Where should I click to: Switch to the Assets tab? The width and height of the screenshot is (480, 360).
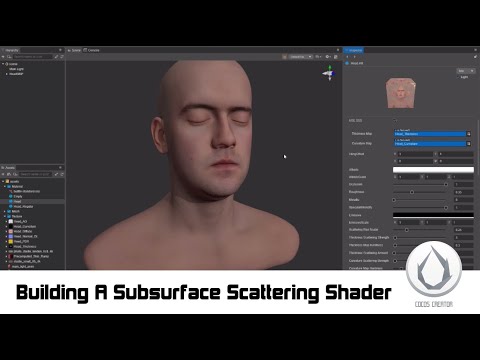coord(8,168)
